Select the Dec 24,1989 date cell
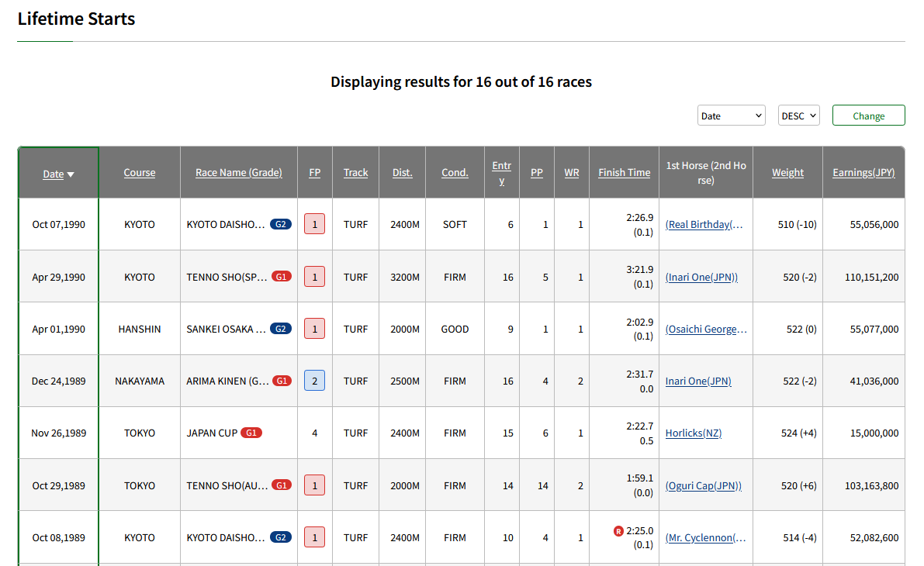This screenshot has width=924, height=566. click(58, 381)
